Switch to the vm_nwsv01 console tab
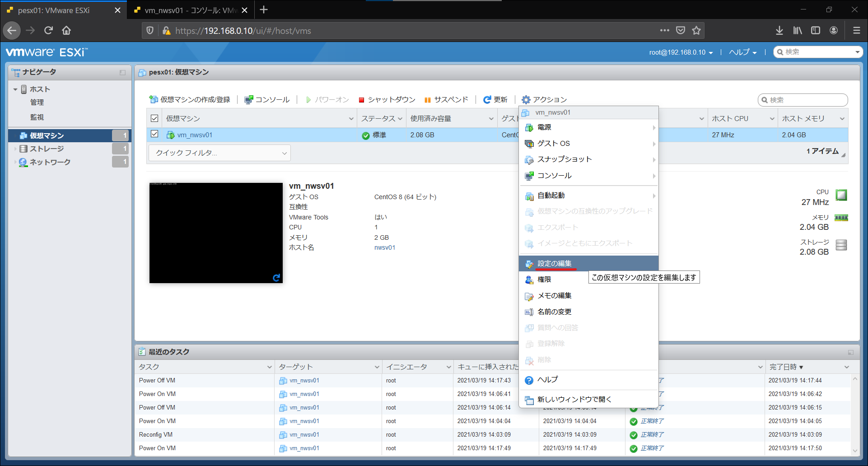868x466 pixels. 191,10
